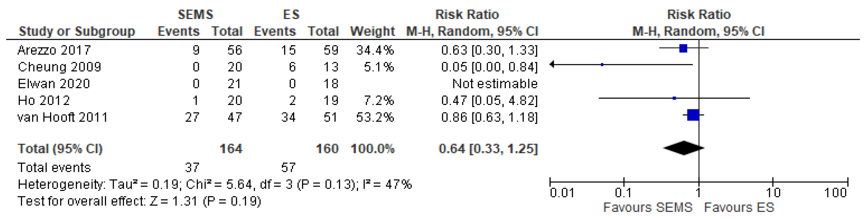Click the Total (95% CI) row label
Screen dimensions: 868x222
coord(60,148)
